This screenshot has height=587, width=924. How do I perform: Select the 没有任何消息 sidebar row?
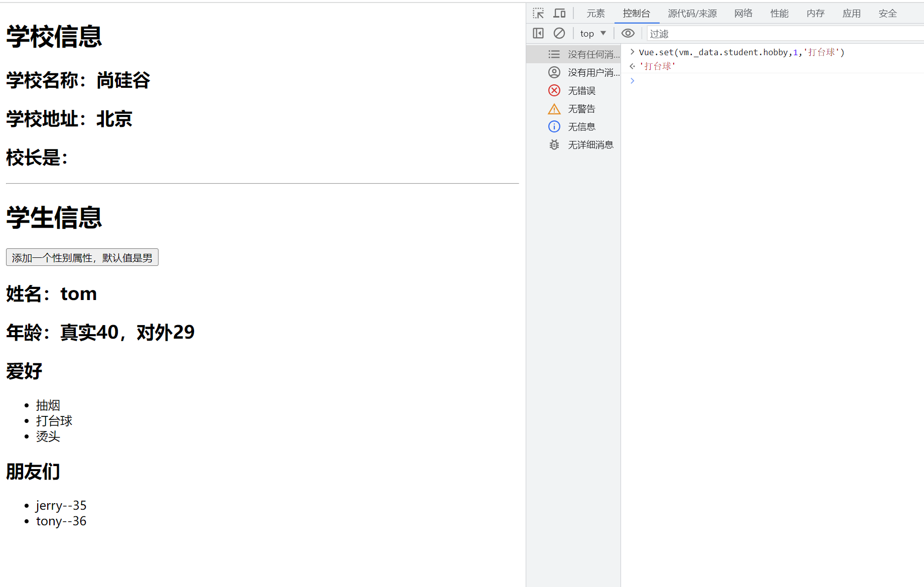click(573, 54)
